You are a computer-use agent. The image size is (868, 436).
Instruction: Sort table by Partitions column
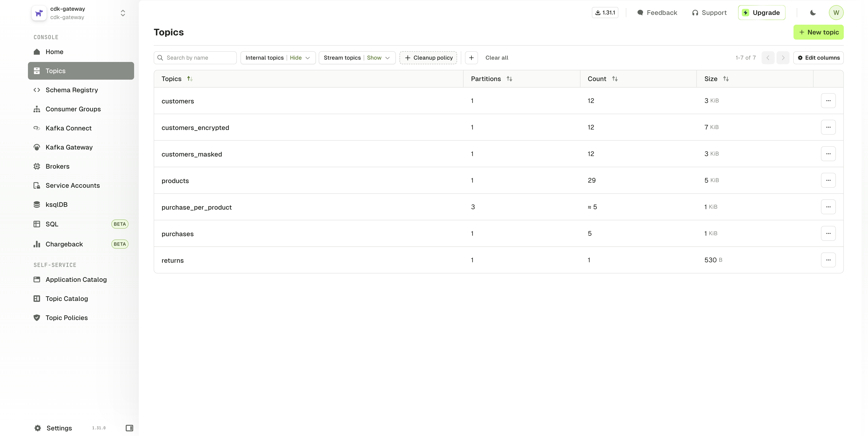coord(509,79)
